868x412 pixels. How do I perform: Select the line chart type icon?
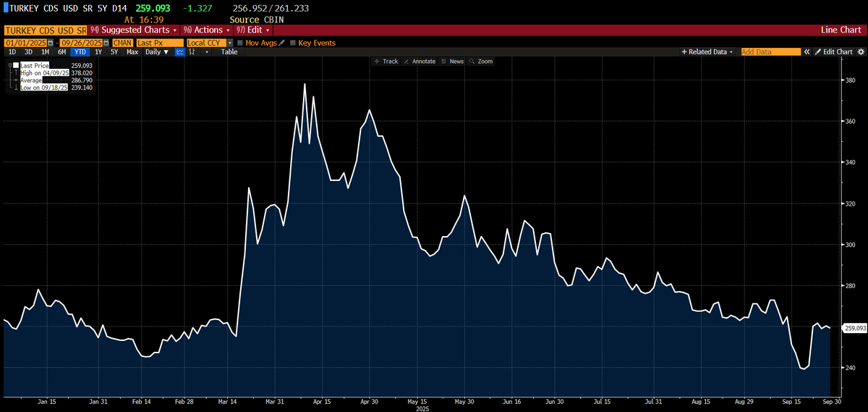179,52
